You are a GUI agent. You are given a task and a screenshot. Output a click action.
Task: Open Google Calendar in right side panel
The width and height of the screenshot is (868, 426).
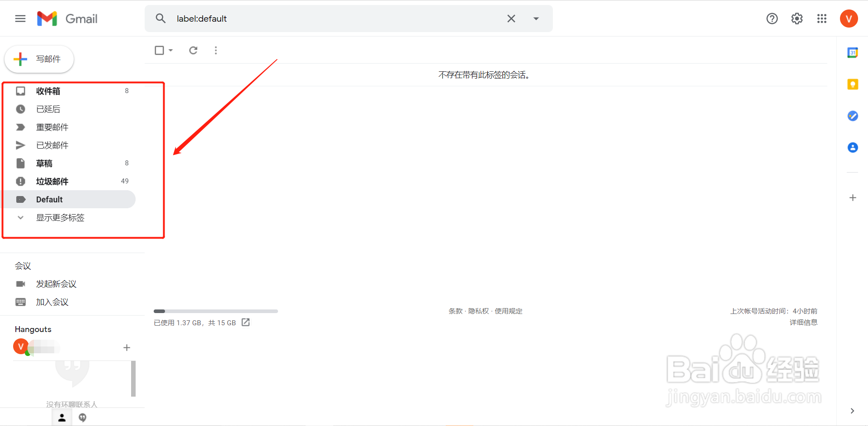853,53
